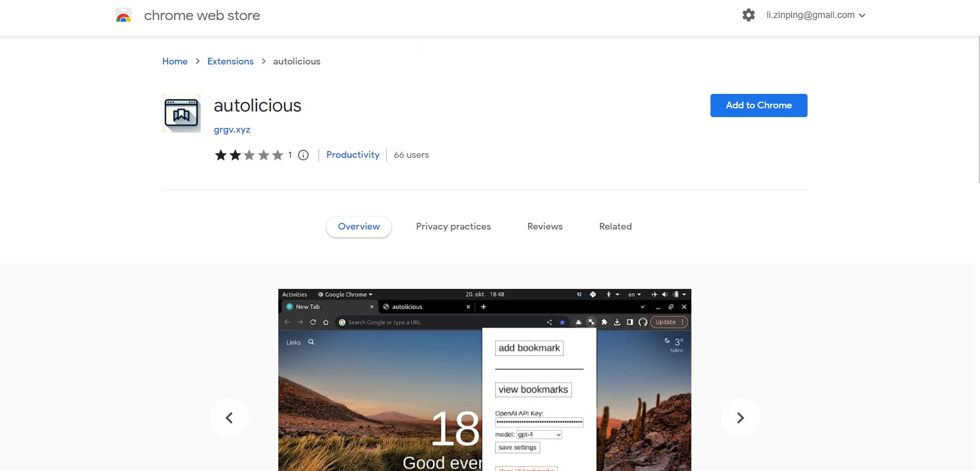Go to previous screenshot with left arrow
This screenshot has width=980, height=471.
click(x=229, y=417)
